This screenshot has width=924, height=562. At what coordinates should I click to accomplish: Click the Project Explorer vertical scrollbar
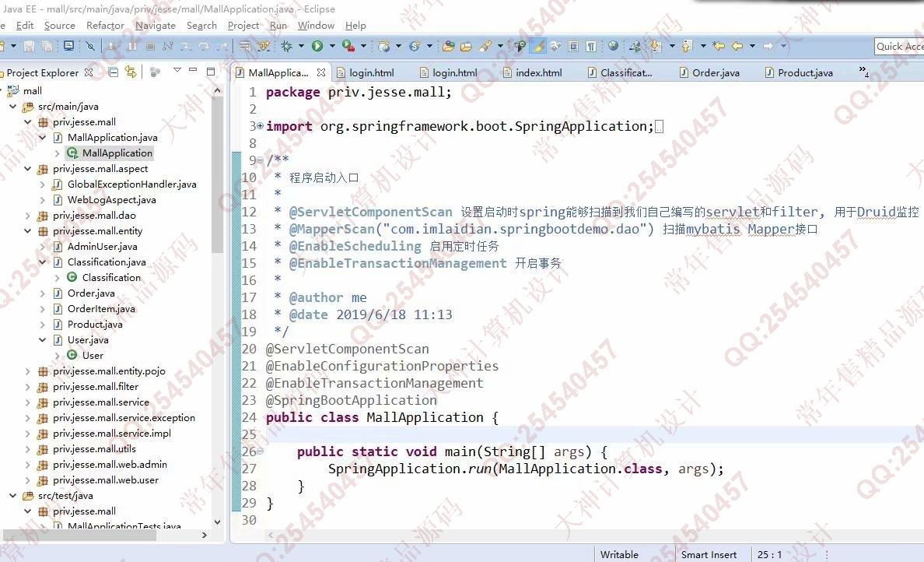click(217, 176)
